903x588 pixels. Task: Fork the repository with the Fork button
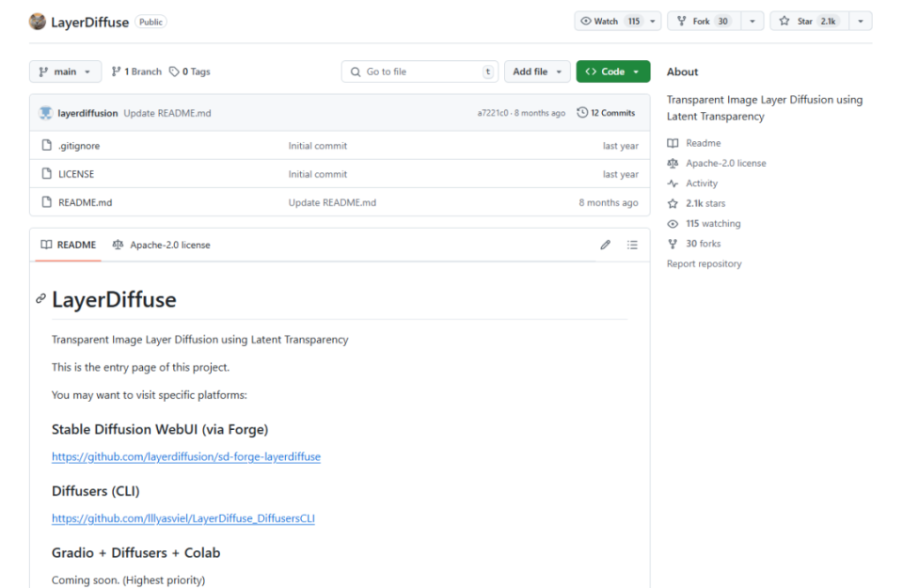(x=704, y=22)
